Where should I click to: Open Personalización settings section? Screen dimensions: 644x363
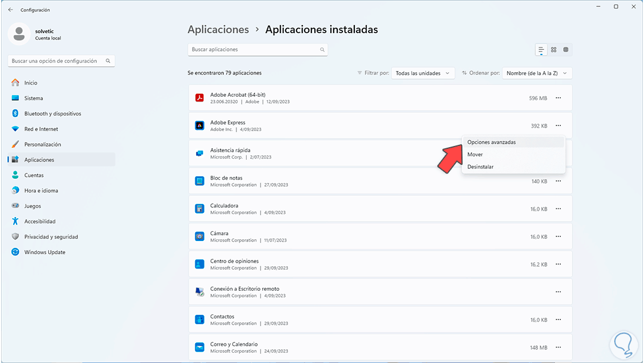pos(42,144)
